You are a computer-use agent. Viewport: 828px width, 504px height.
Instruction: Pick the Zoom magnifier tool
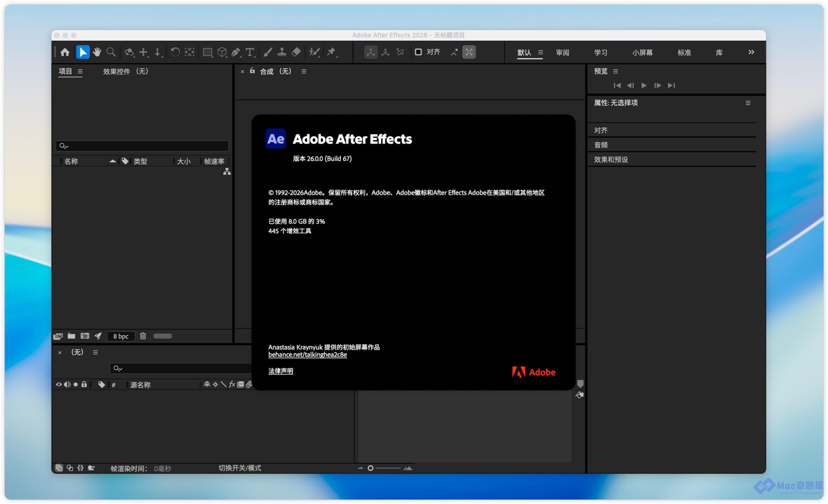coord(111,52)
